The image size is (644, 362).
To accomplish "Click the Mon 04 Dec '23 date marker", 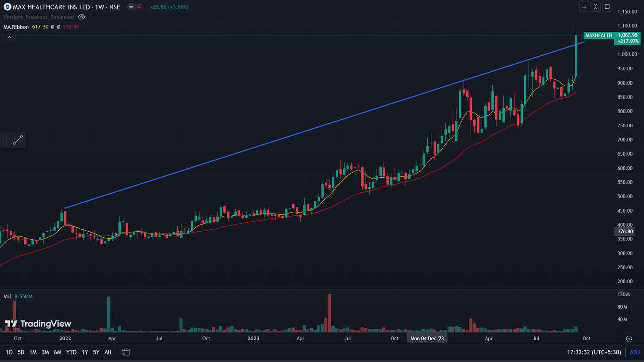I will click(x=428, y=339).
